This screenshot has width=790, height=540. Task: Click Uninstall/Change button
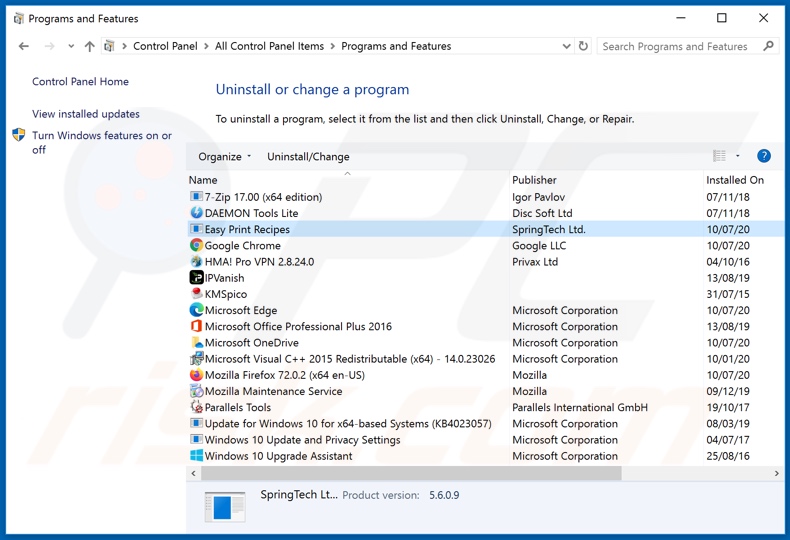tap(308, 157)
